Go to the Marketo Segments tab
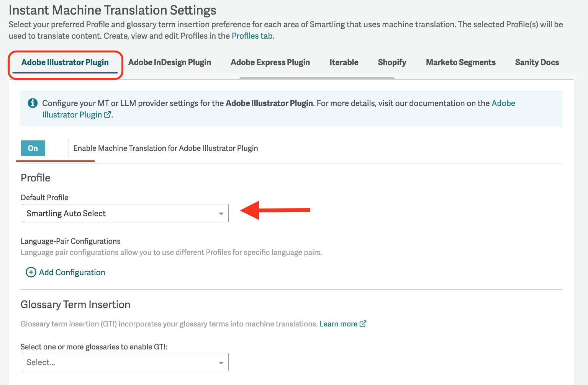This screenshot has height=385, width=588. pos(461,62)
